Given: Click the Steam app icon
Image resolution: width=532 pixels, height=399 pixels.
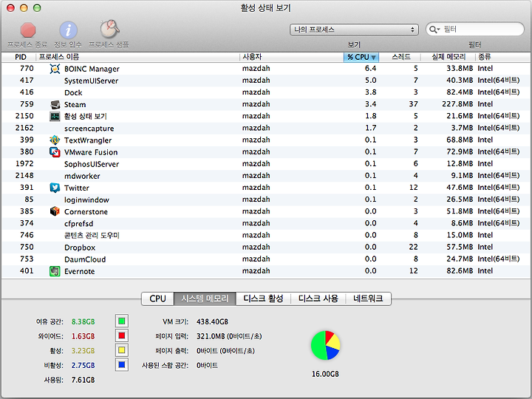Looking at the screenshot, I should tap(55, 104).
